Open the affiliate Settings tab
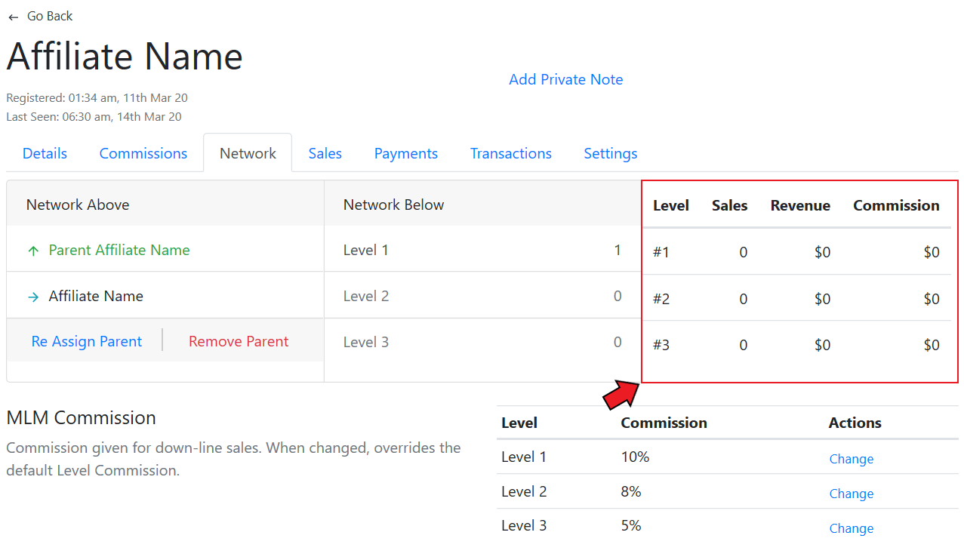Screen dimensions: 964x560 [x=611, y=153]
